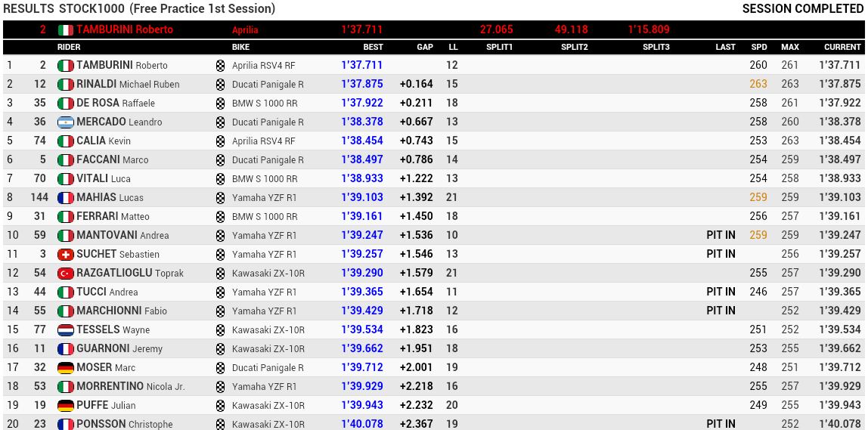Image resolution: width=868 pixels, height=430 pixels.
Task: Click the Turkish flag beside RAZGATLIOGLU Toprak
Action: coord(65,274)
